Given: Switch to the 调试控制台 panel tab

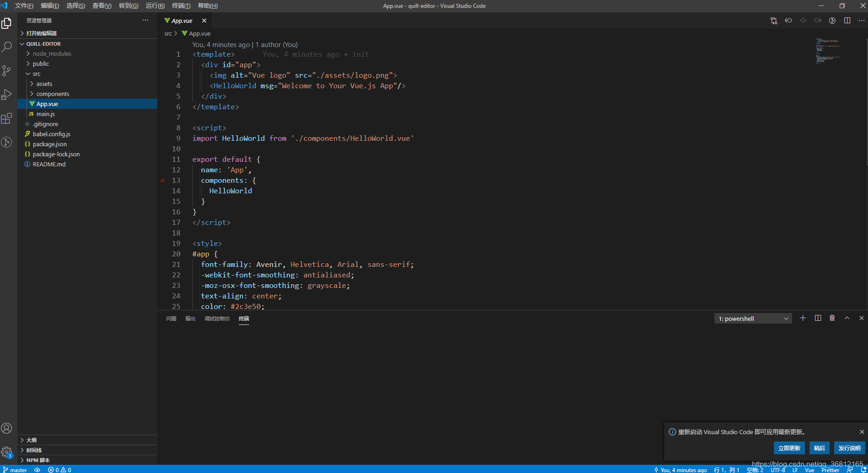Looking at the screenshot, I should click(x=217, y=319).
